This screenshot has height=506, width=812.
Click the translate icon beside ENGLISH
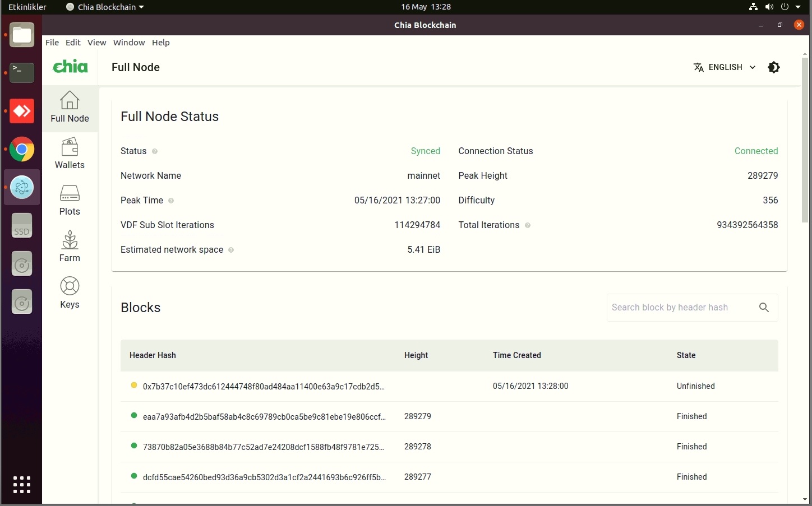pyautogui.click(x=698, y=67)
